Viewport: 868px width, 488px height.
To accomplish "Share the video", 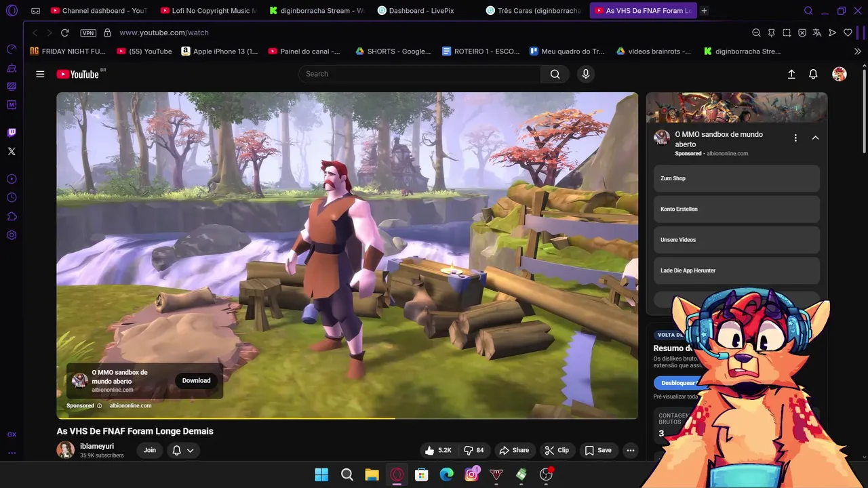I will 514,450.
